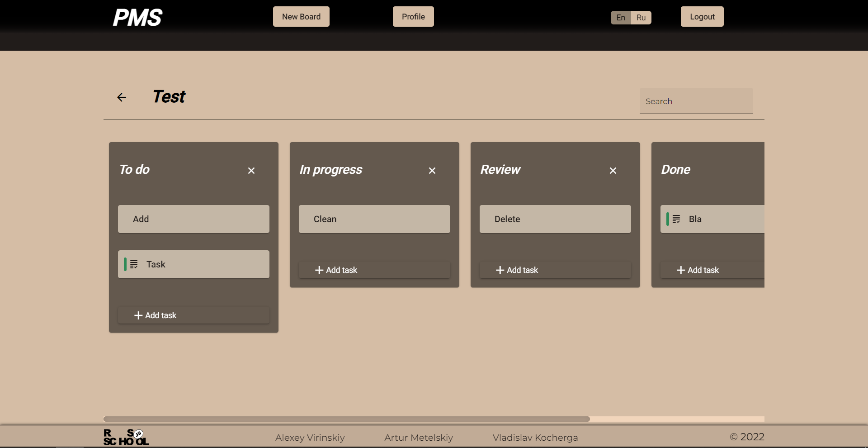
Task: Click the plus icon beside Add task in Review
Action: tap(499, 270)
